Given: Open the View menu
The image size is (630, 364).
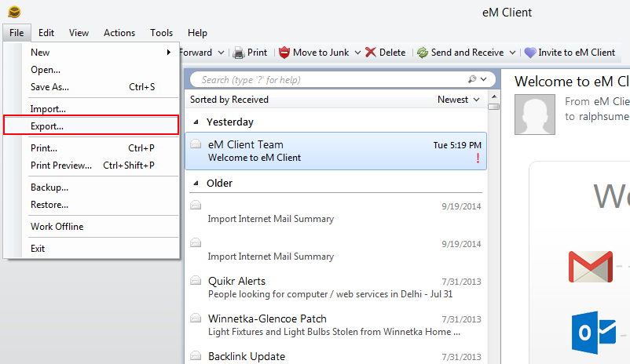Looking at the screenshot, I should point(79,33).
